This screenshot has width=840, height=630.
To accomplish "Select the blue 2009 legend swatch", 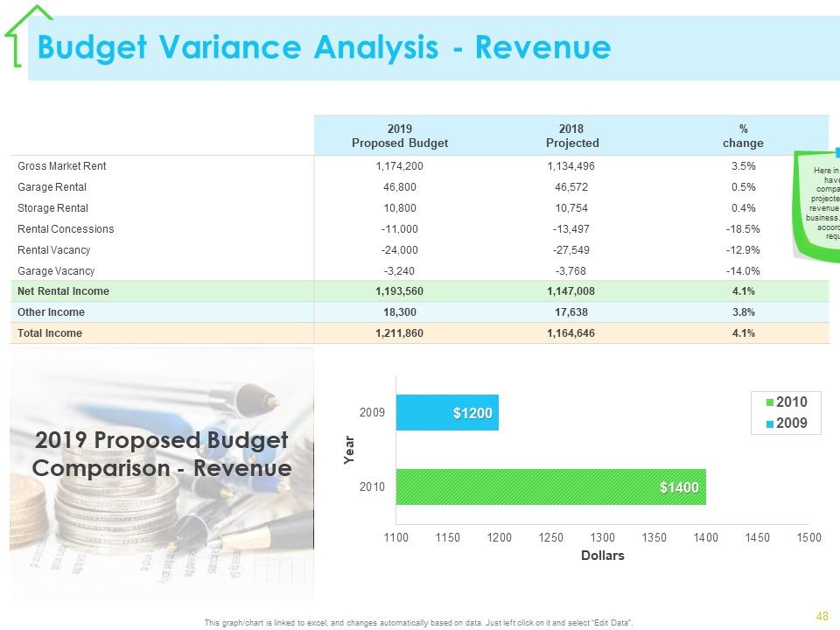I will [x=770, y=423].
